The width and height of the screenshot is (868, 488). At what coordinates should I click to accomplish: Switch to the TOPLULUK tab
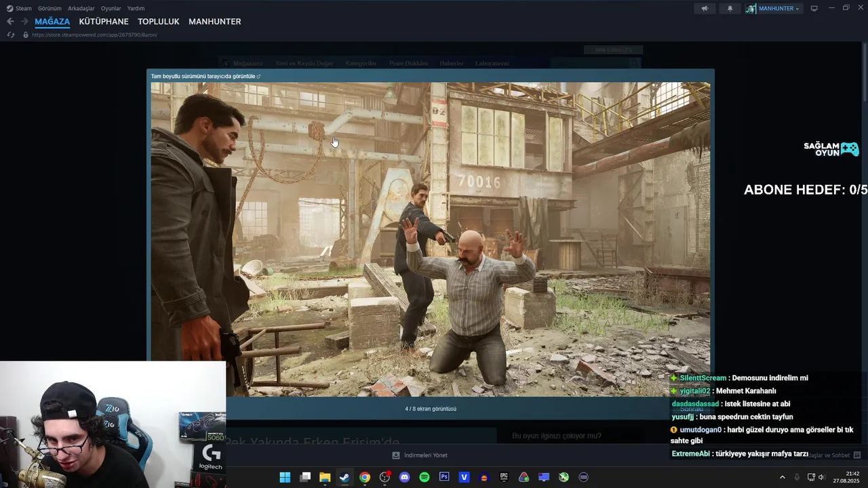[x=159, y=22]
